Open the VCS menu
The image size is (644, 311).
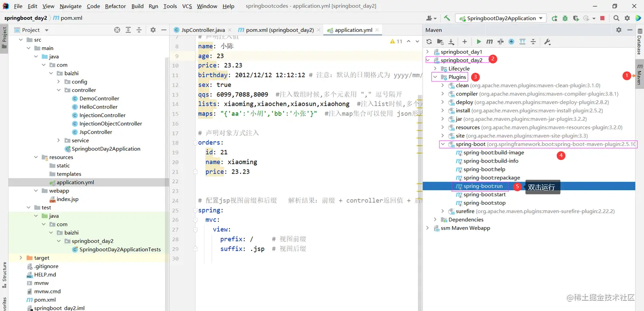tap(187, 6)
